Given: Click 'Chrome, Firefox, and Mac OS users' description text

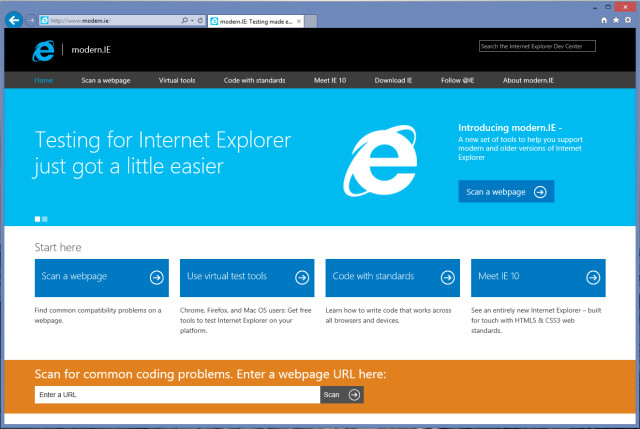Looking at the screenshot, I should 245,320.
